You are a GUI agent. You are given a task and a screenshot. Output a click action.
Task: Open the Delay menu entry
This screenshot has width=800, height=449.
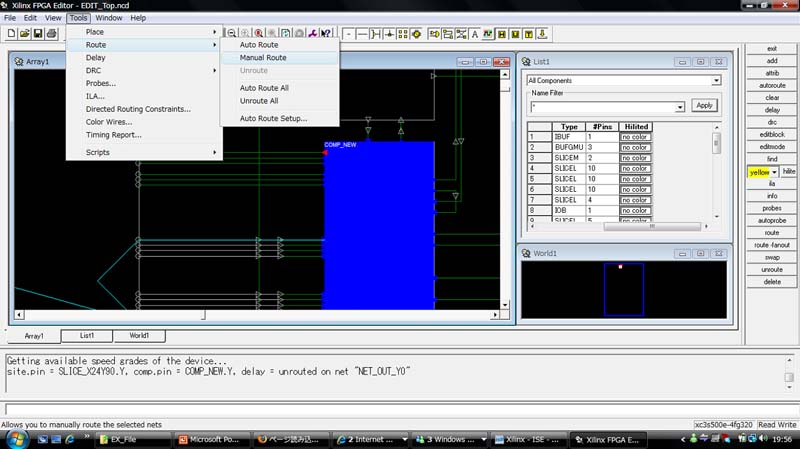pos(95,57)
